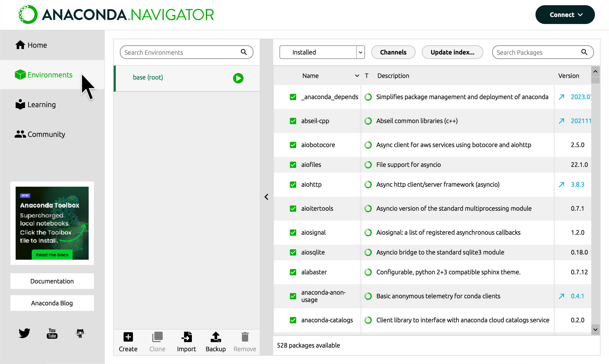Open the Channels configuration
The height and width of the screenshot is (364, 609).
point(393,52)
